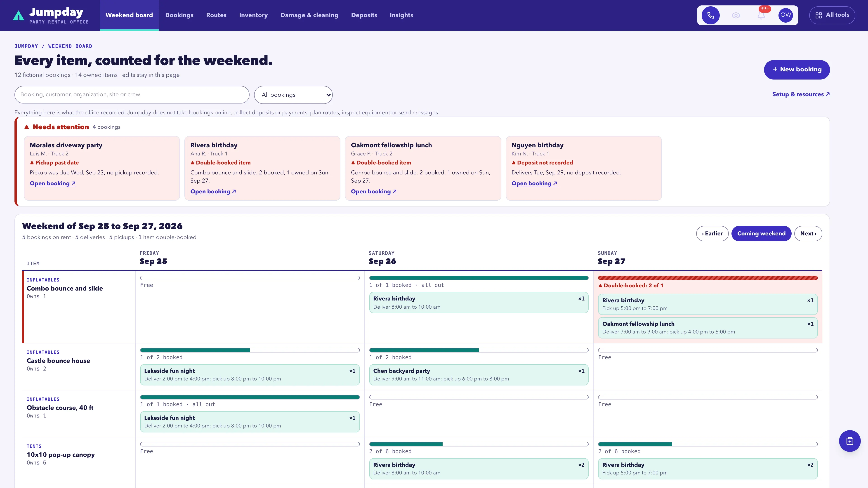Click the Jumpday logo icon
The height and width of the screenshot is (488, 868).
coord(19,16)
